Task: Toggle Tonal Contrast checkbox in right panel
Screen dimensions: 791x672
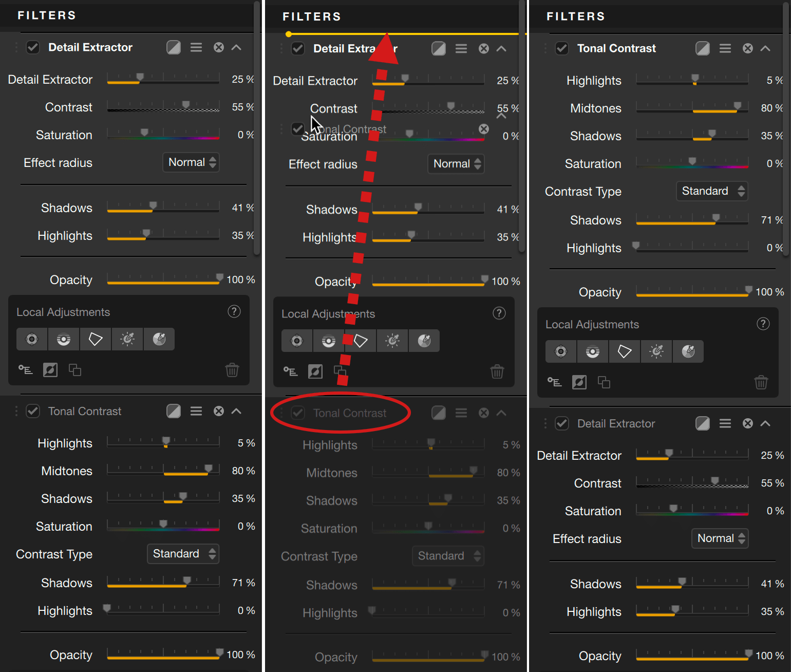Action: coord(562,48)
